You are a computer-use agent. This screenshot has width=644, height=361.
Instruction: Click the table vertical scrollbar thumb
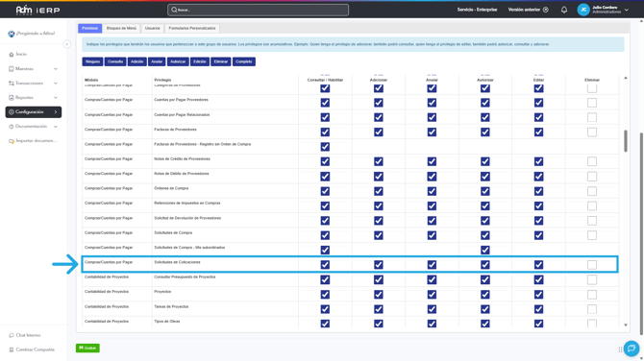(626, 141)
